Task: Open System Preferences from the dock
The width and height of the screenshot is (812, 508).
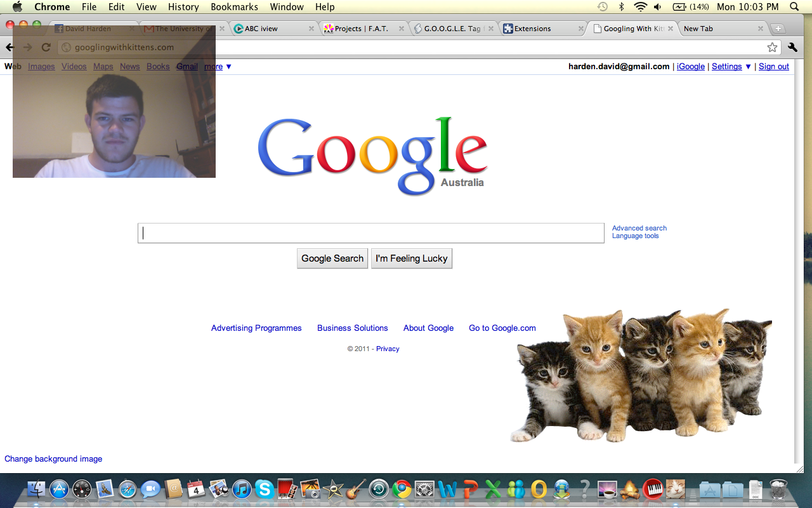Action: [424, 489]
